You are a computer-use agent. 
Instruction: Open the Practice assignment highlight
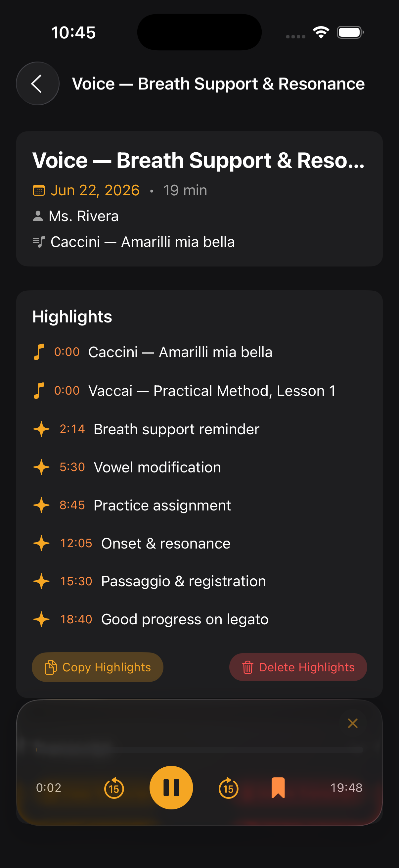coord(199,505)
